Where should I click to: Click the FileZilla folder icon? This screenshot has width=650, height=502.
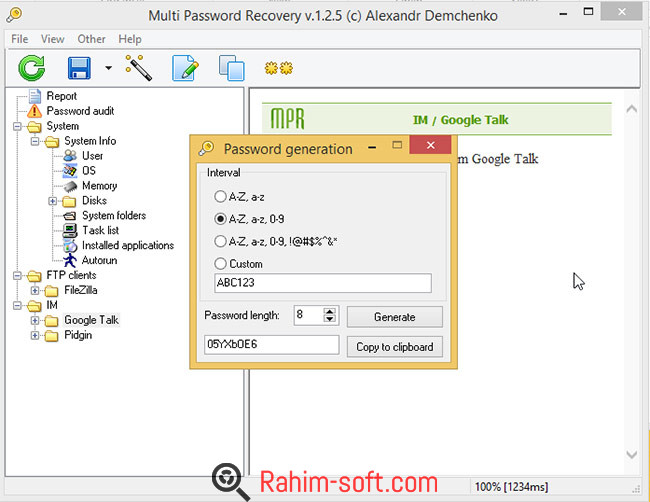[x=51, y=291]
